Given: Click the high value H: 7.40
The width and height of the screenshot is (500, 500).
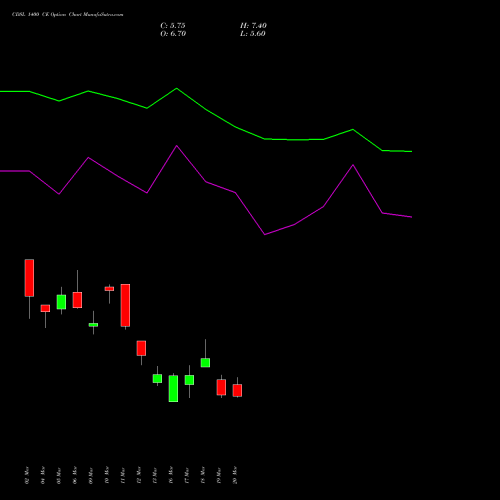Looking at the screenshot, I should coord(253,26).
